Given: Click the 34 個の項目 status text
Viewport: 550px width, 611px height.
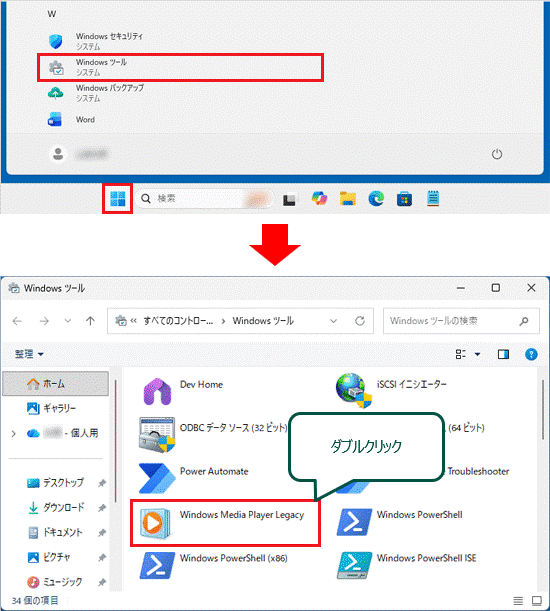Looking at the screenshot, I should [x=35, y=600].
